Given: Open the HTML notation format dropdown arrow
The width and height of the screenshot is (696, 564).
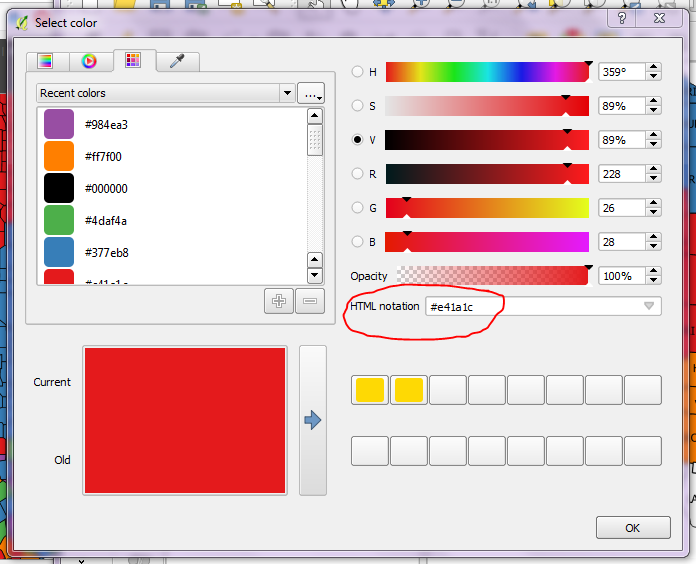Looking at the screenshot, I should [649, 306].
